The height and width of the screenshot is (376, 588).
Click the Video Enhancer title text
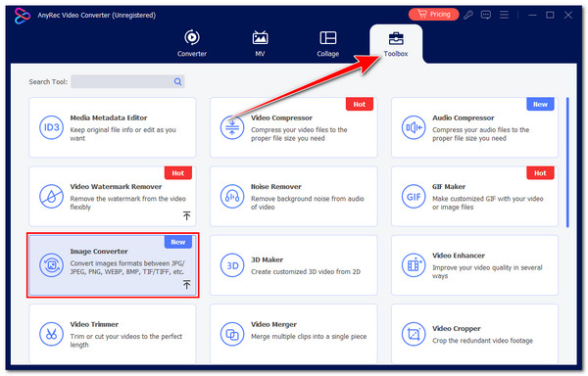459,256
